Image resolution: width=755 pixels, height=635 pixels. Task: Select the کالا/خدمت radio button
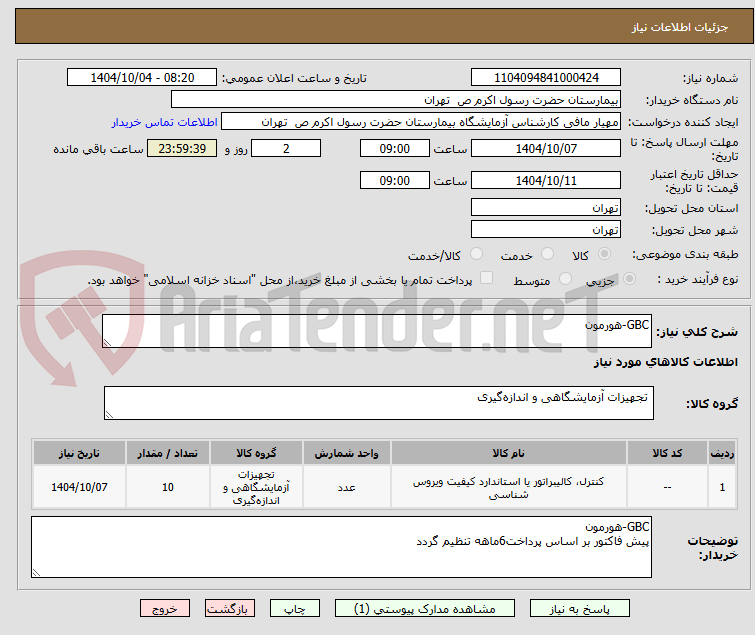point(476,254)
